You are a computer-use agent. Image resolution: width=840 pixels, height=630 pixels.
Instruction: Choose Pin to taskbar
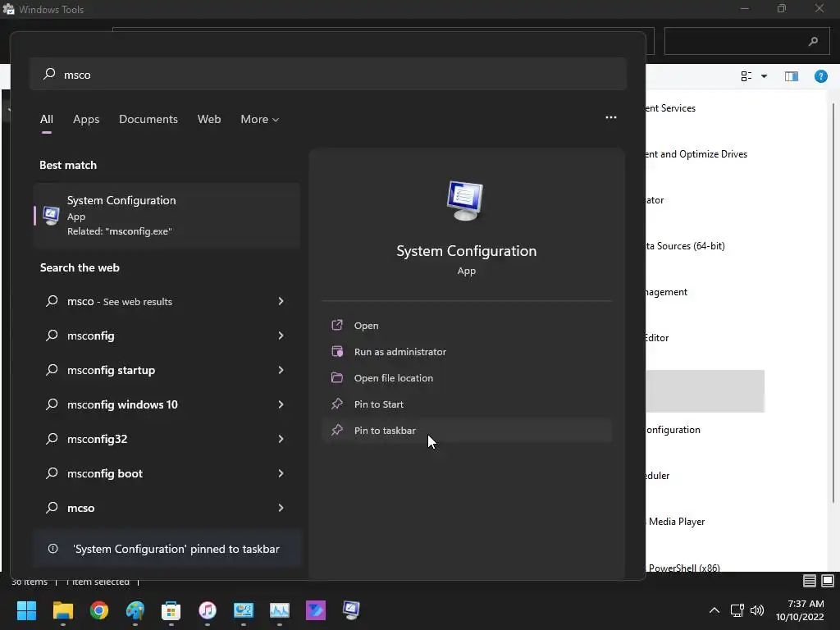pyautogui.click(x=466, y=430)
